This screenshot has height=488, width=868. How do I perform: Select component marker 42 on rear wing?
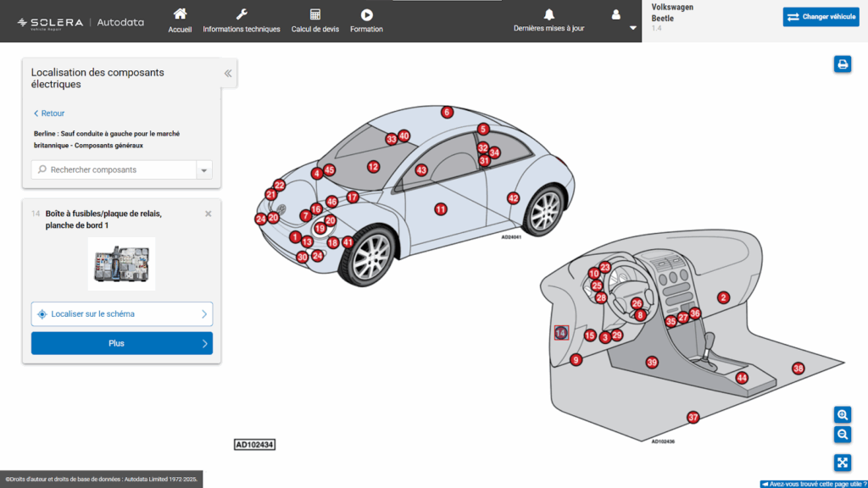click(x=513, y=198)
